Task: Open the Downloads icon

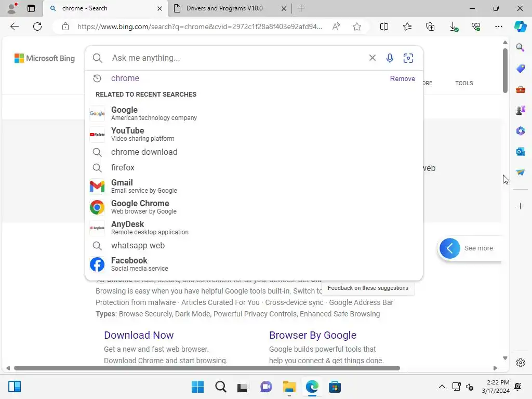Action: pyautogui.click(x=453, y=26)
